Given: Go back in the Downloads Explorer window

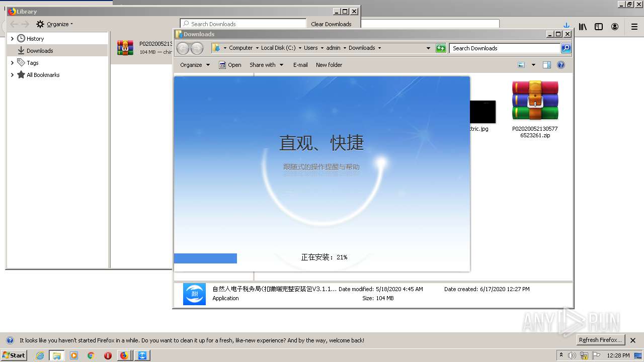Looking at the screenshot, I should click(x=183, y=48).
